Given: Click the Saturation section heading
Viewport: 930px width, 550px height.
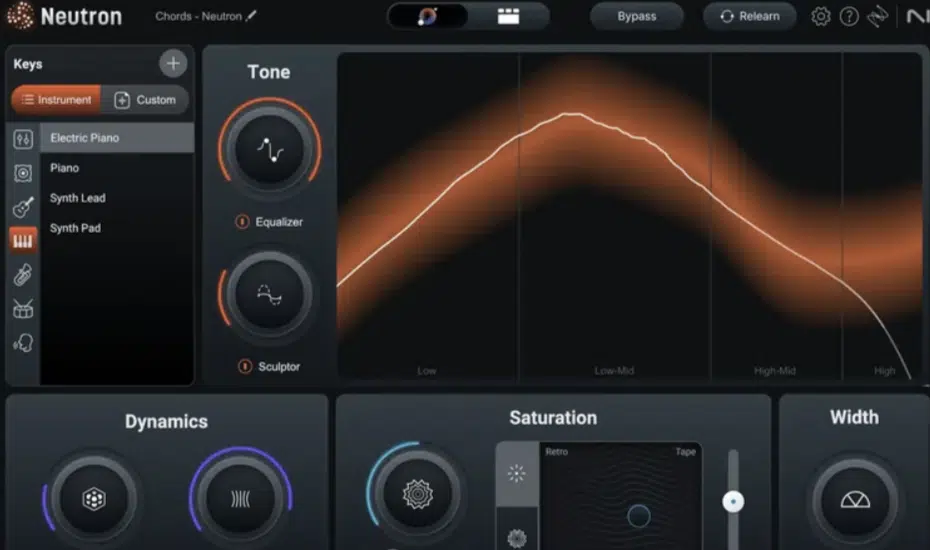Looking at the screenshot, I should point(553,418).
